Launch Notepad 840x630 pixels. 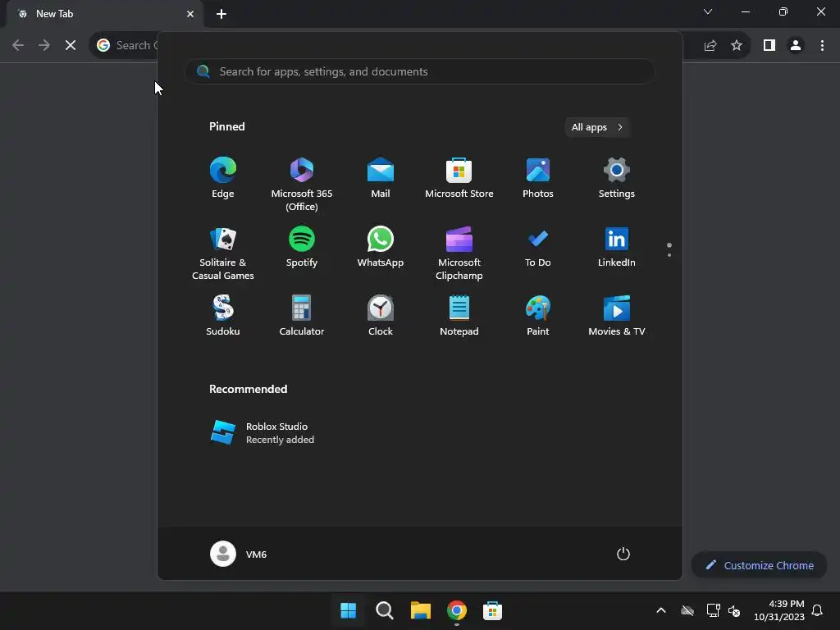459,316
